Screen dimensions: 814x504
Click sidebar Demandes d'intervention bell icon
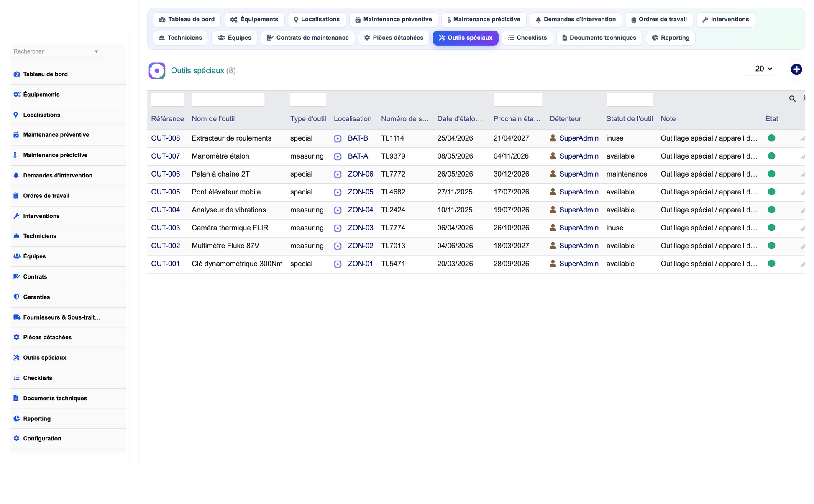pyautogui.click(x=16, y=175)
